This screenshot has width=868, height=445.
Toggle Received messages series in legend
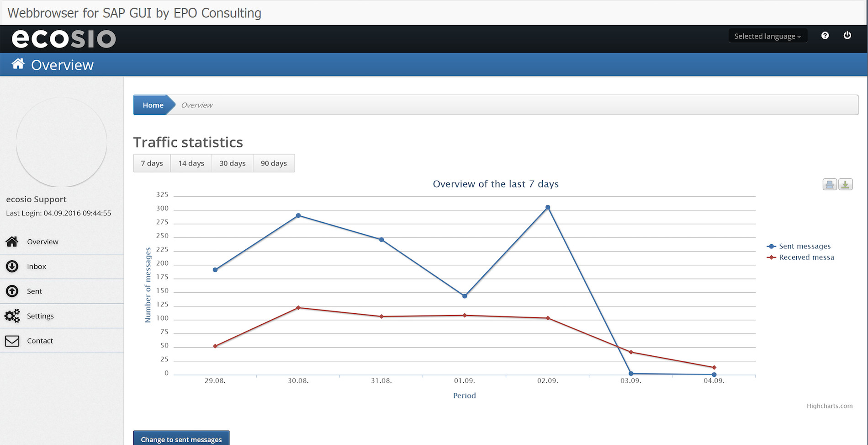pyautogui.click(x=806, y=257)
